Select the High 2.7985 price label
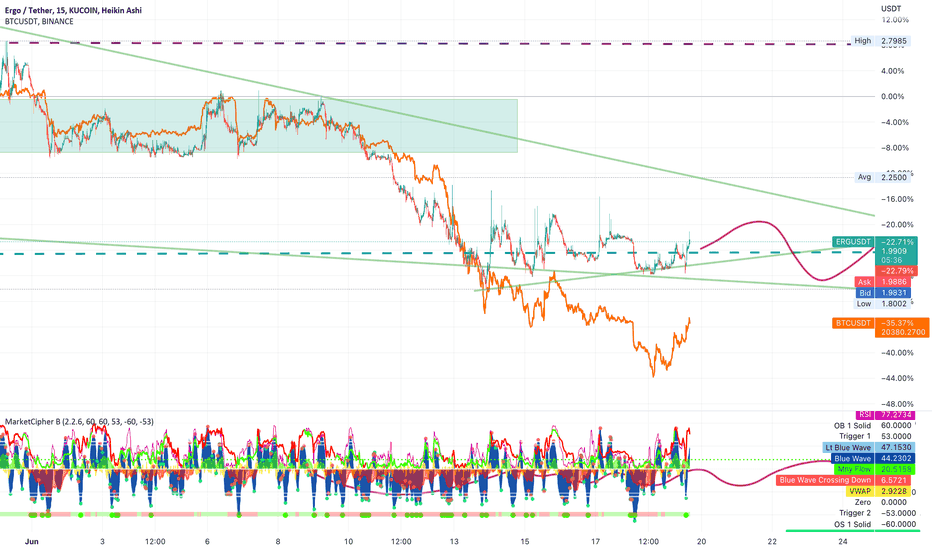Viewport: 932px width, 550px height. tap(880, 41)
